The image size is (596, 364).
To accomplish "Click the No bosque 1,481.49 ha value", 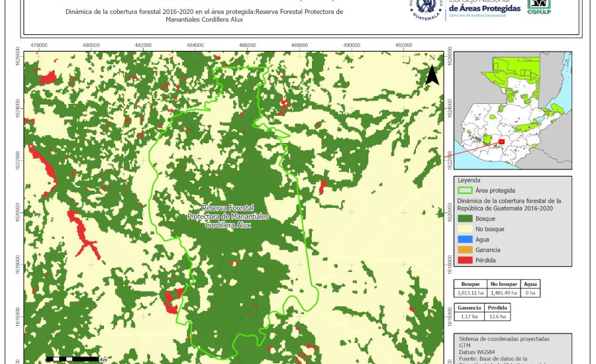I will (503, 293).
